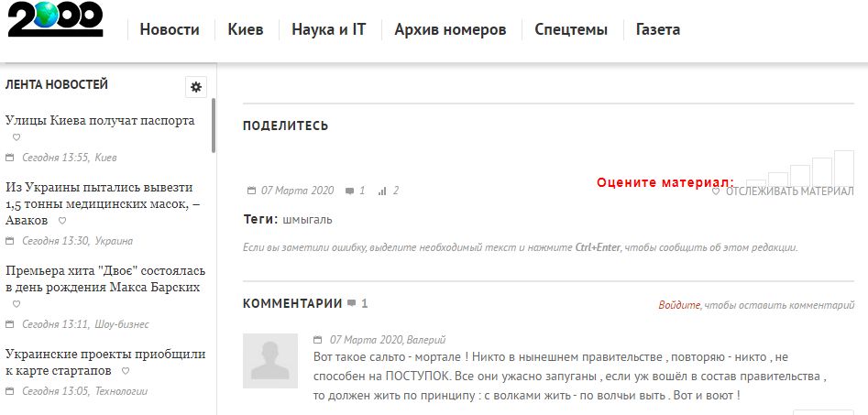The width and height of the screenshot is (868, 415).
Task: Click the calendar icon beside 07 Марта 2020 article date
Action: (252, 191)
